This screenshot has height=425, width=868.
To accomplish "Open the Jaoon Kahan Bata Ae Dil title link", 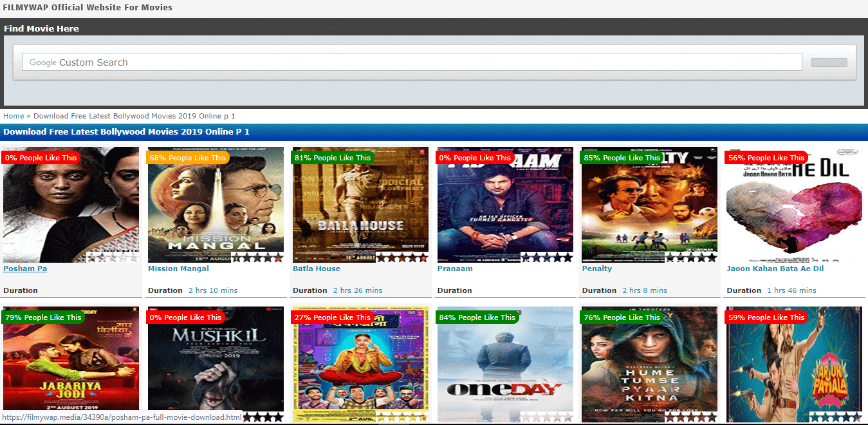I will tap(775, 269).
